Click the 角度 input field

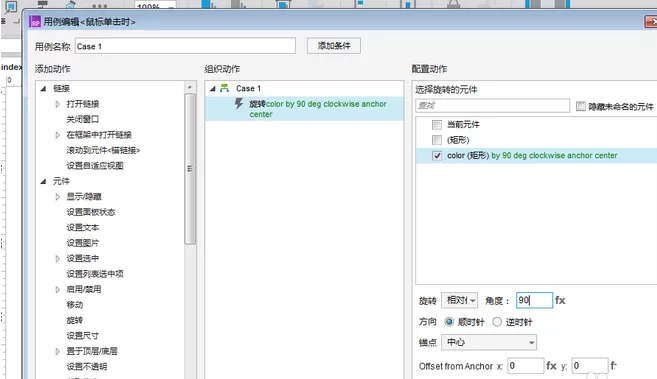point(534,300)
